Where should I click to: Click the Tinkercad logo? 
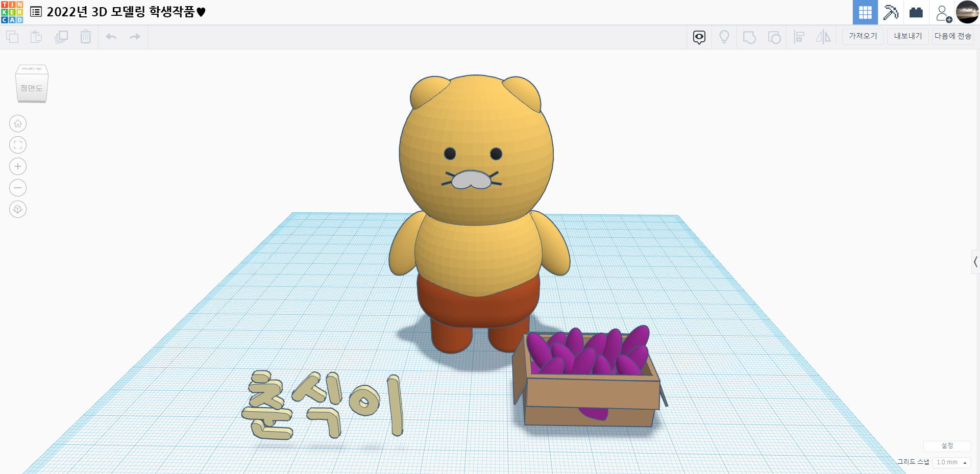click(x=12, y=12)
